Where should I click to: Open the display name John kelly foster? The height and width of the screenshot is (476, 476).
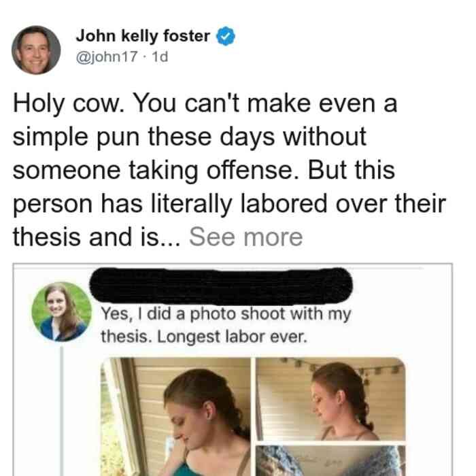click(x=143, y=36)
